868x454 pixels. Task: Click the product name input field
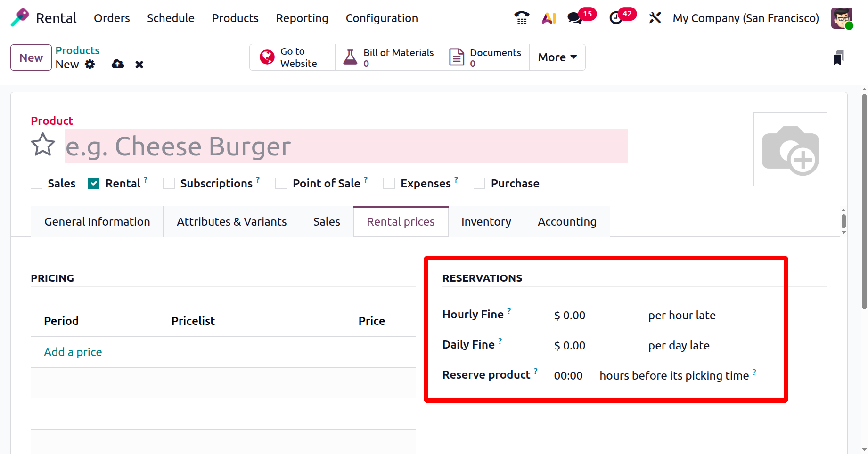click(x=346, y=146)
